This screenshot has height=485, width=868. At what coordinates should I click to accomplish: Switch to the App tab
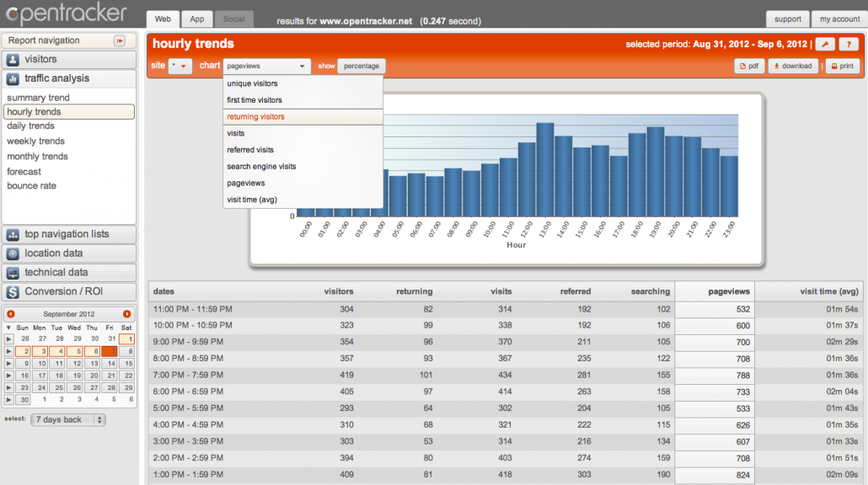pyautogui.click(x=196, y=19)
